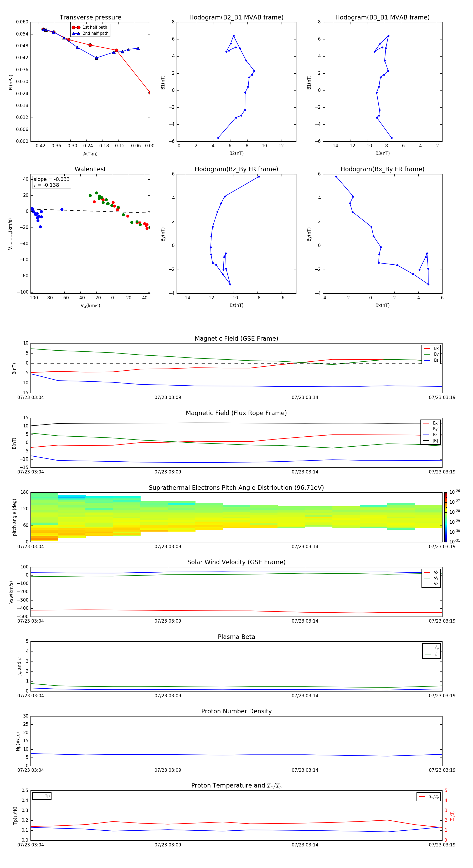Screen dimensions: 473x868
Task: Click the Bz(nT) axis label
Action: tap(236, 305)
